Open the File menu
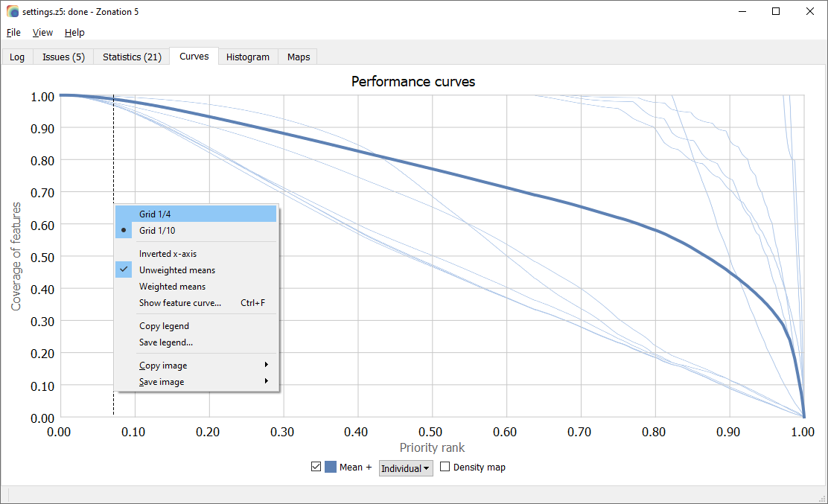828x504 pixels. 13,33
